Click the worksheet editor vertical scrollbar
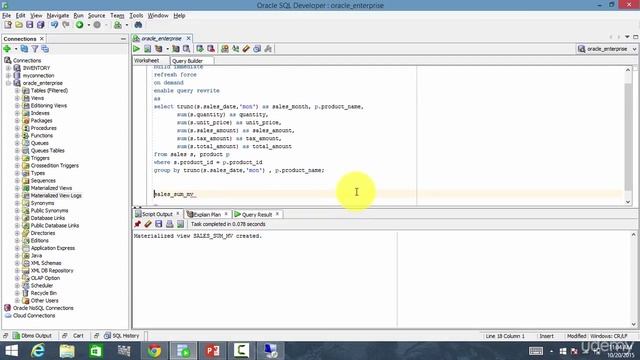Image resolution: width=640 pixels, height=360 pixels. point(628,136)
